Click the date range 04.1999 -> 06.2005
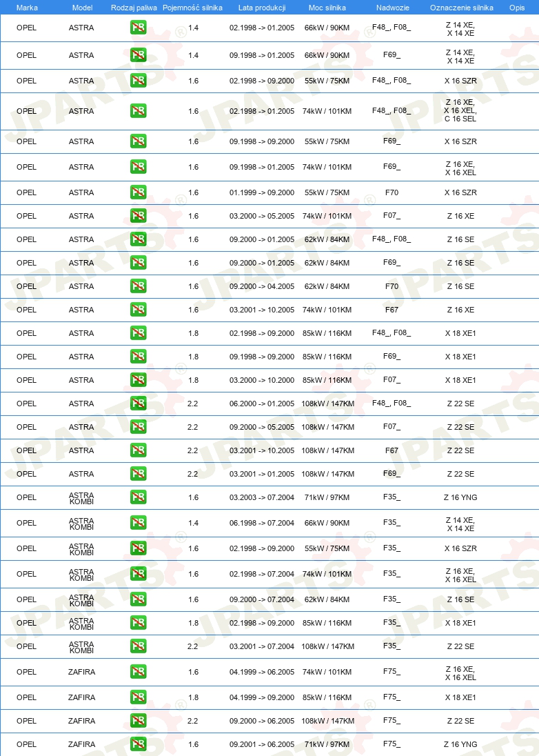The image size is (539, 756). (262, 672)
